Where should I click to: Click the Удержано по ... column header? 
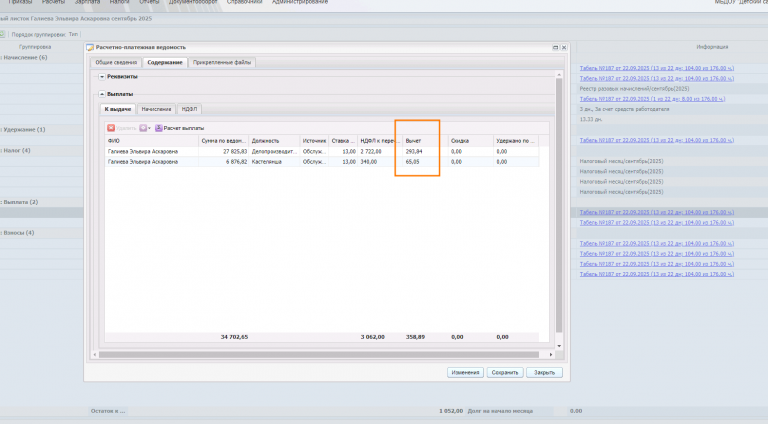(x=516, y=141)
